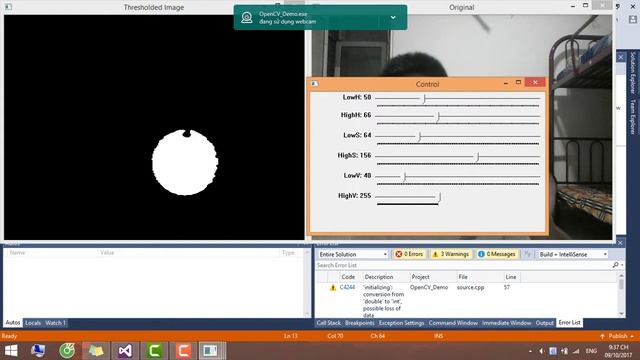Screen dimensions: 640x360
Task: Sort by the Description column header
Action: 379,277
